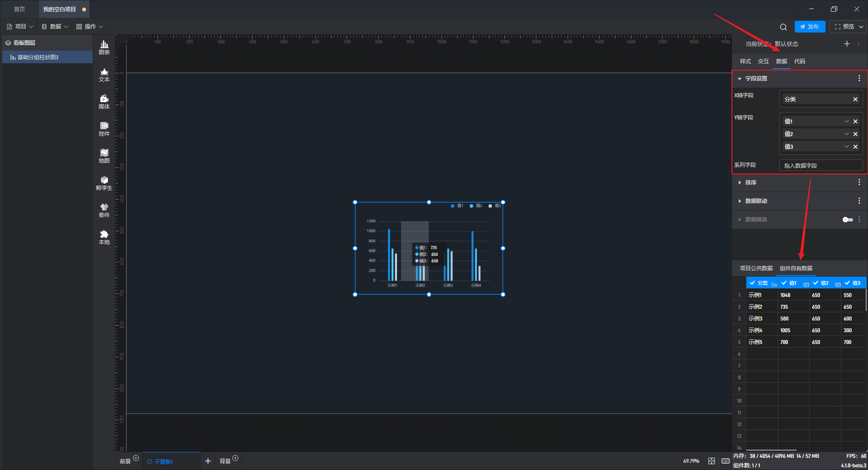Go to the 首页 tab
The image size is (868, 470).
pyautogui.click(x=19, y=9)
